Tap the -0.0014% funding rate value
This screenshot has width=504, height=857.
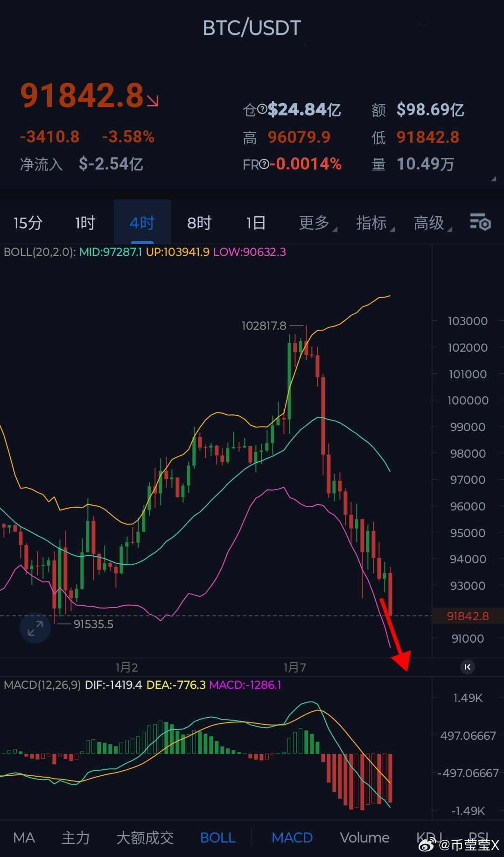pos(306,164)
